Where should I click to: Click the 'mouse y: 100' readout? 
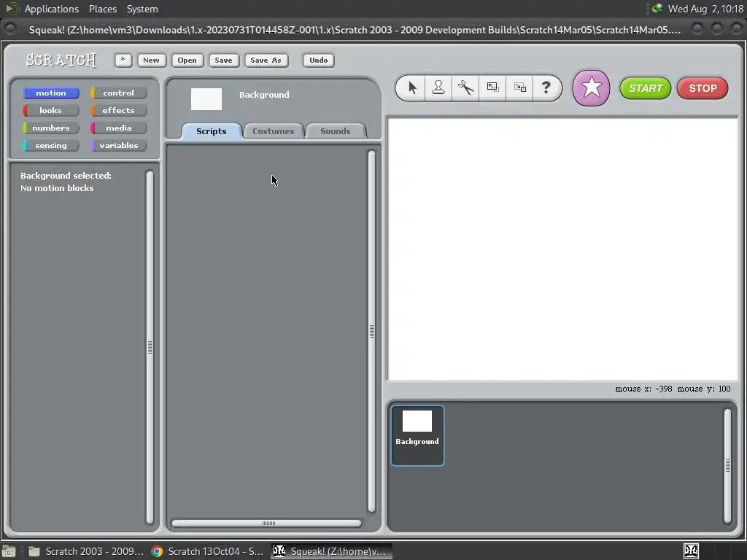(704, 389)
